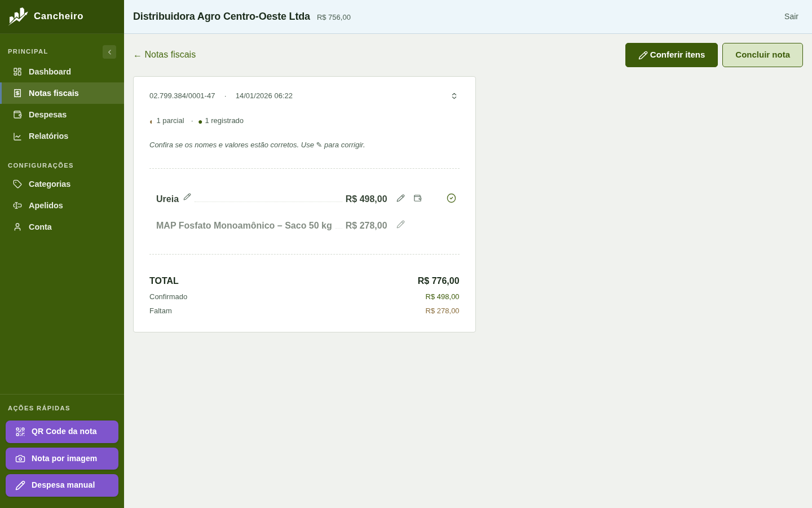Viewport: 812px width, 508px height.
Task: Expand the invoice header up-down chevron
Action: (x=454, y=96)
